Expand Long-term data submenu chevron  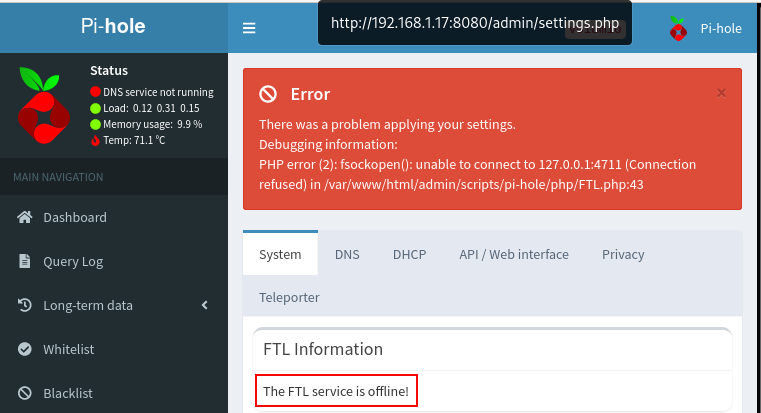[x=205, y=305]
